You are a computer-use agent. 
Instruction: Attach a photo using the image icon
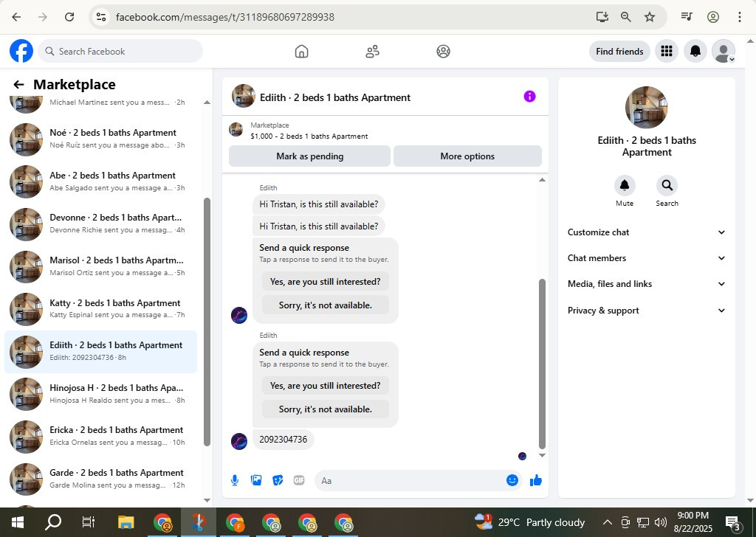256,480
